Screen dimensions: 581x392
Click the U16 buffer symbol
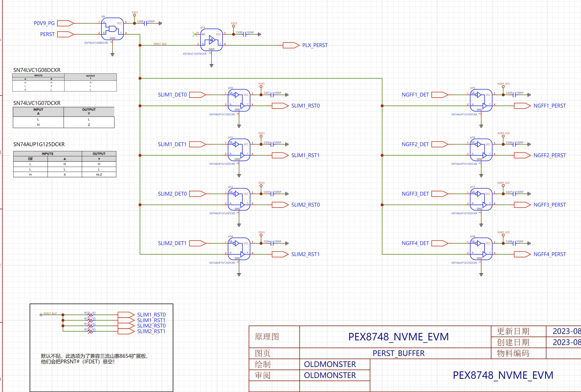coord(481,150)
